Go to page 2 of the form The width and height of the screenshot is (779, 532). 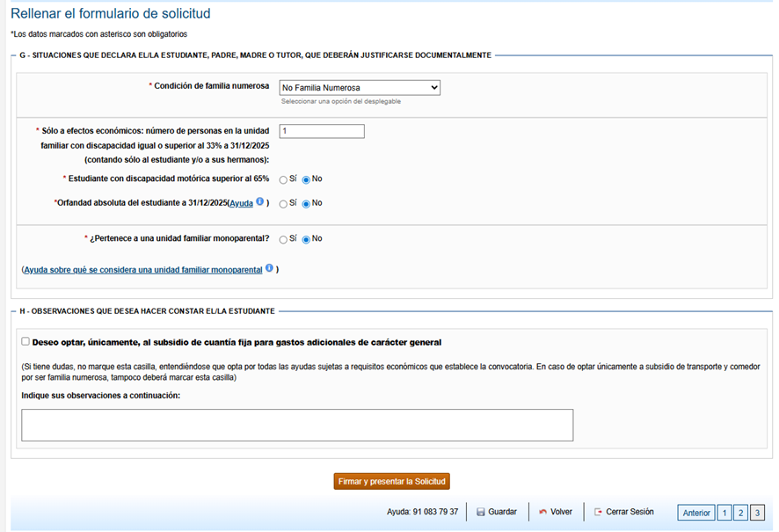point(740,513)
